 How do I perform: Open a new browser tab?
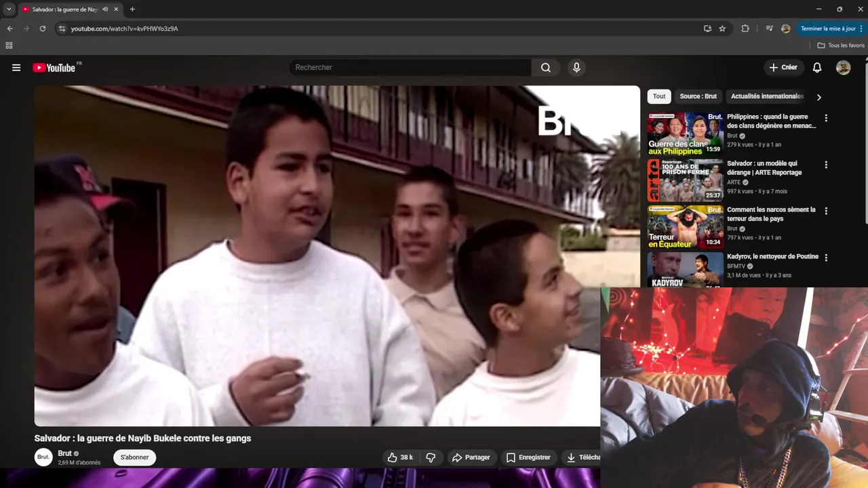click(132, 9)
